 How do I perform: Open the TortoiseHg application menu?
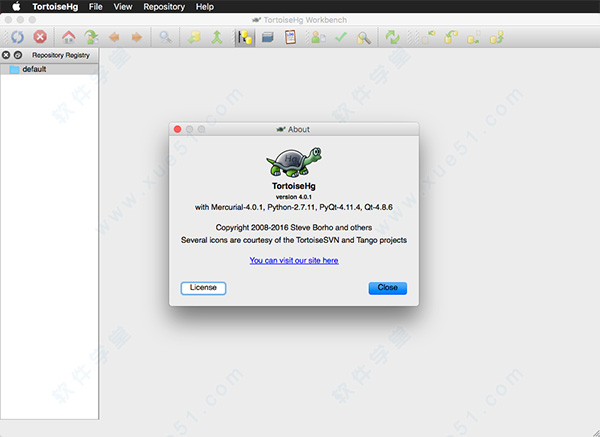pos(55,7)
